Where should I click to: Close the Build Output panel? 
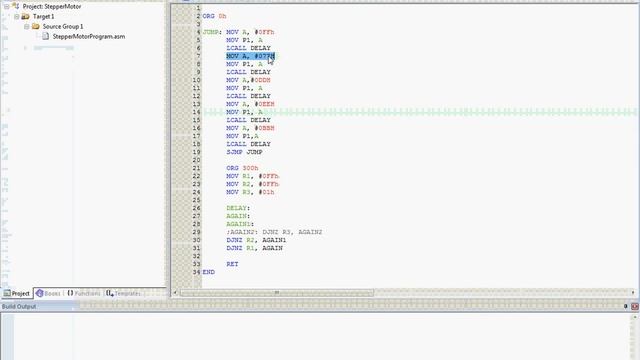coord(634,306)
